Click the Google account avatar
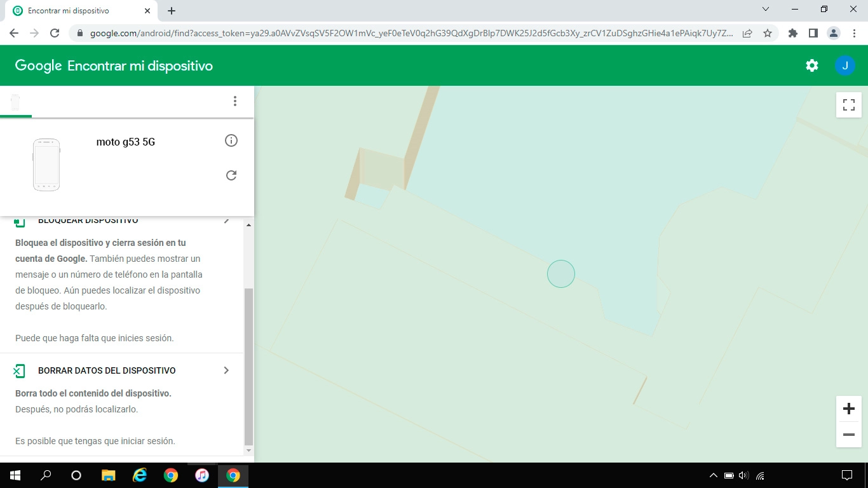 point(845,65)
